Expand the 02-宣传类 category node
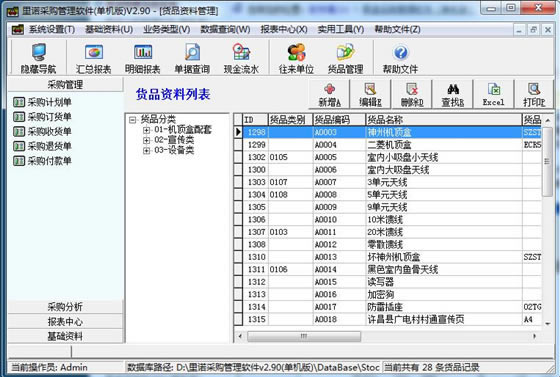 click(x=146, y=140)
